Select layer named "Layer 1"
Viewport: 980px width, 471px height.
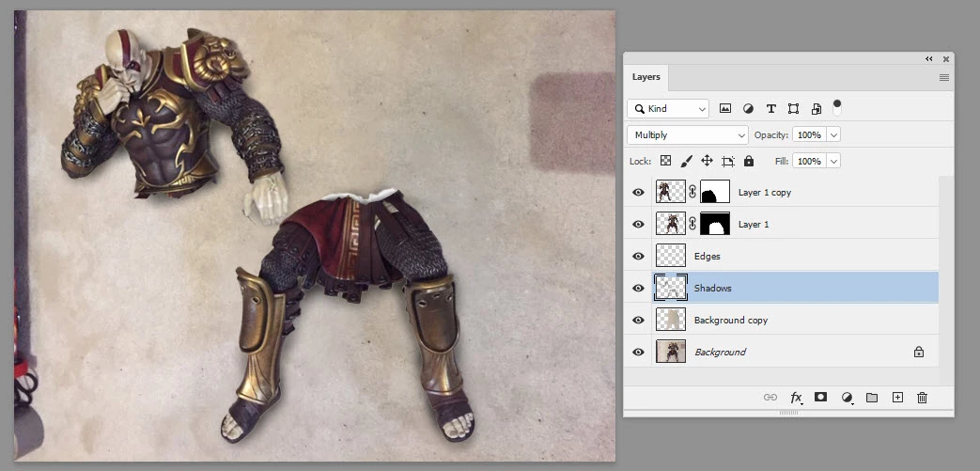pos(754,225)
